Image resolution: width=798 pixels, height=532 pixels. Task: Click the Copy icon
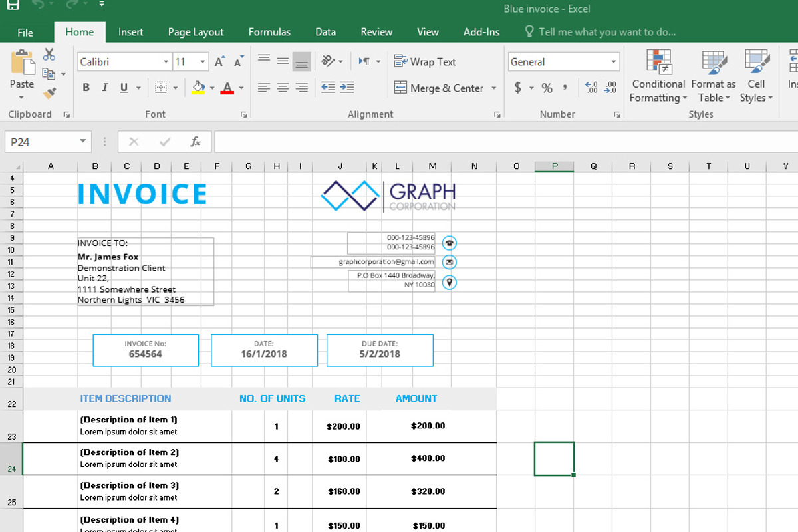(x=49, y=74)
